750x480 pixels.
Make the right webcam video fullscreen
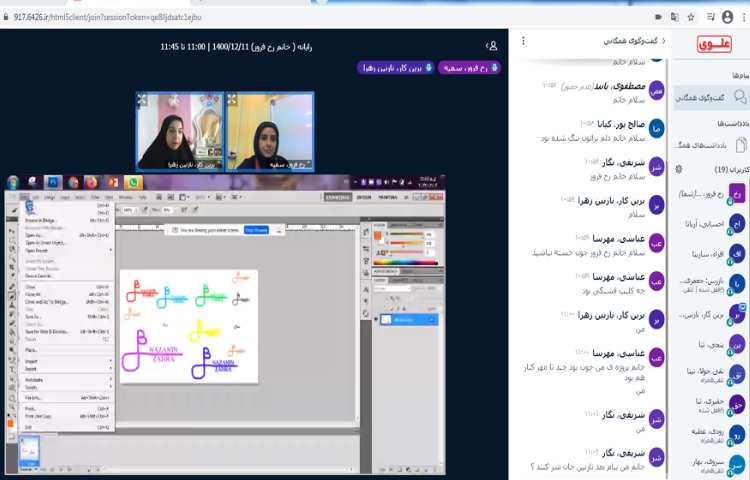pos(232,99)
